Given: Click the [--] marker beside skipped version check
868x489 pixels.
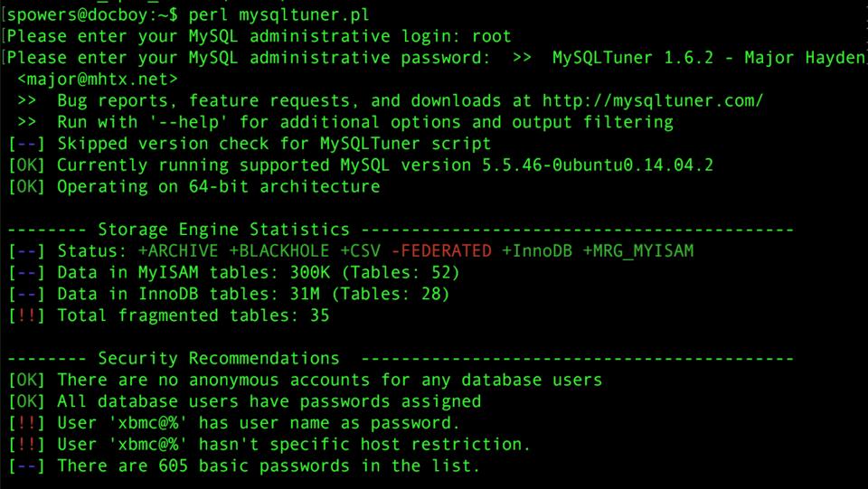Looking at the screenshot, I should 26,144.
